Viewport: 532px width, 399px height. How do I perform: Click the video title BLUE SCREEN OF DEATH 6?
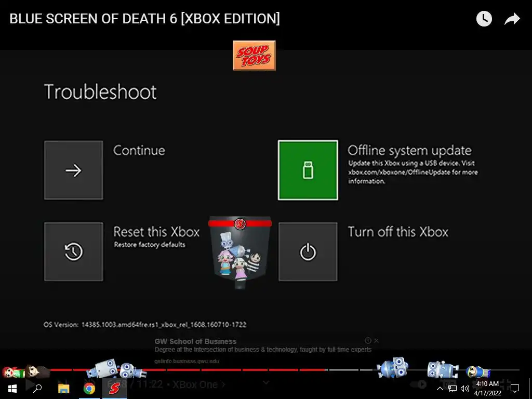tap(144, 19)
